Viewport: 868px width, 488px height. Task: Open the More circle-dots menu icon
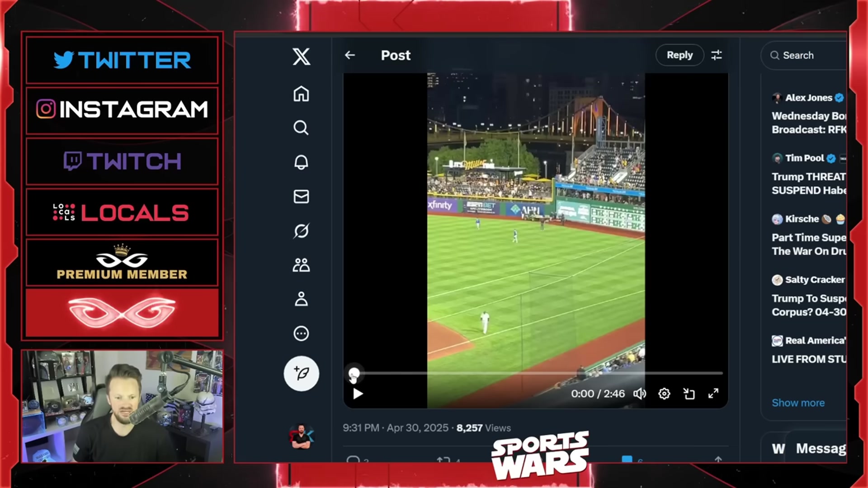point(301,333)
